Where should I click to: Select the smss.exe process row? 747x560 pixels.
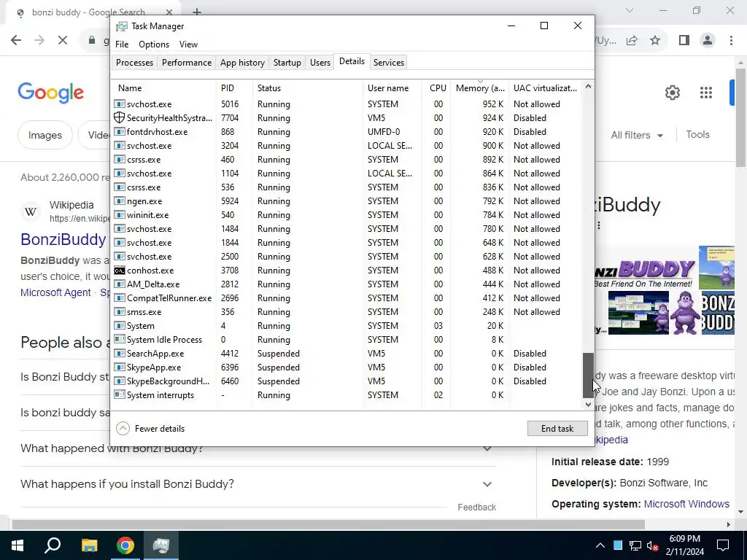[347, 312]
